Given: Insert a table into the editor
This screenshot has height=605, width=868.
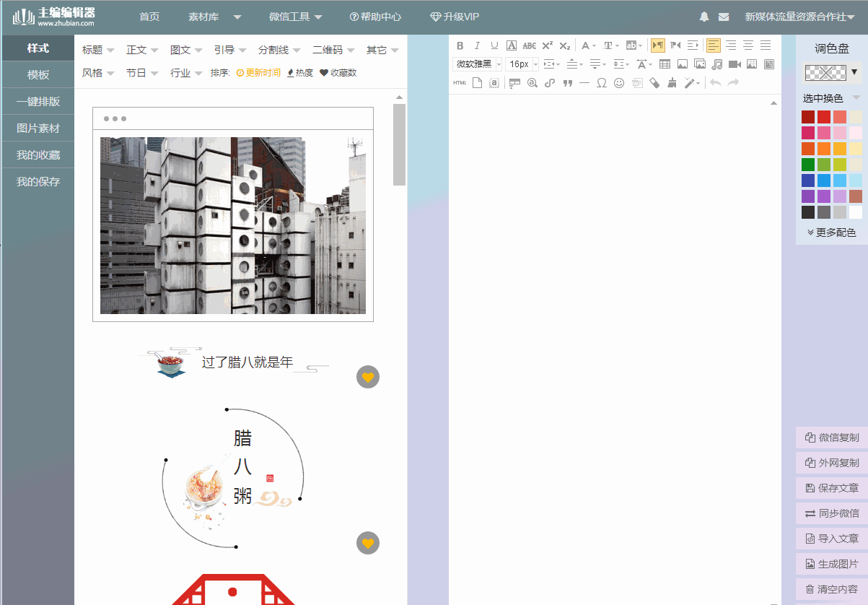Looking at the screenshot, I should [665, 64].
